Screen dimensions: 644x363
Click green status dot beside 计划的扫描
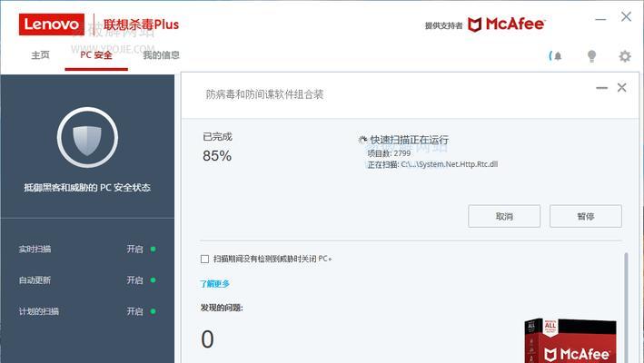(x=153, y=311)
